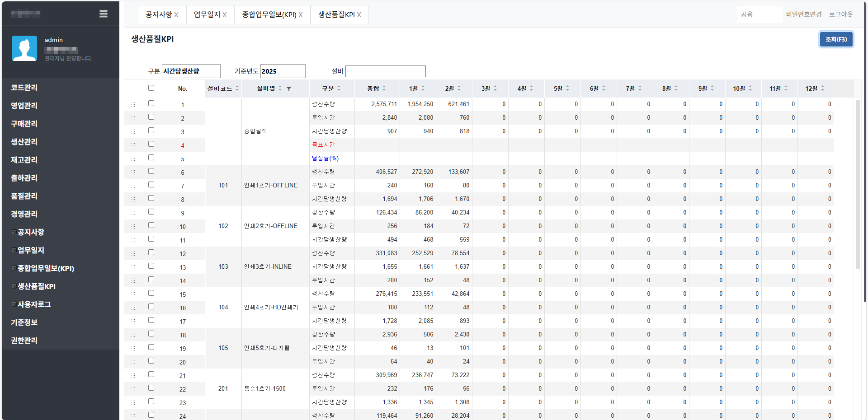Click the 설비 input field
868x420 pixels.
(385, 71)
